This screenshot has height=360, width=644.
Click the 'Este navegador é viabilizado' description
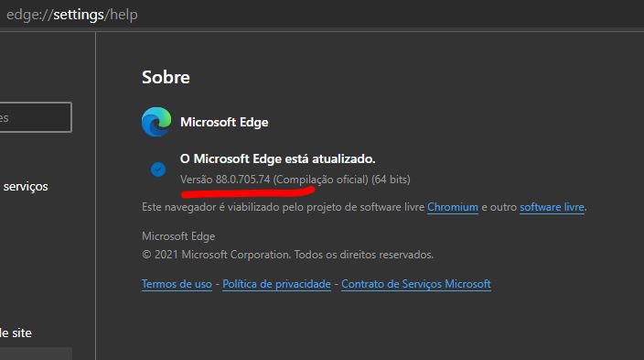[x=364, y=207]
